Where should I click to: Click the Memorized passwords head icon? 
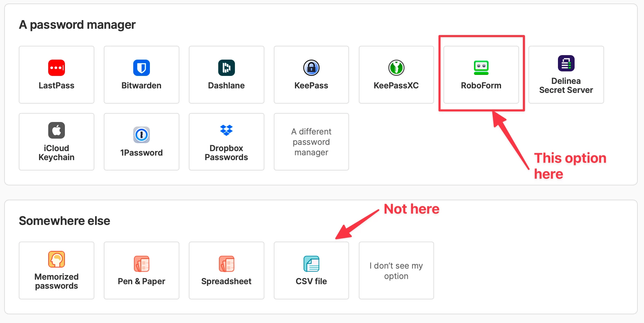click(x=57, y=259)
